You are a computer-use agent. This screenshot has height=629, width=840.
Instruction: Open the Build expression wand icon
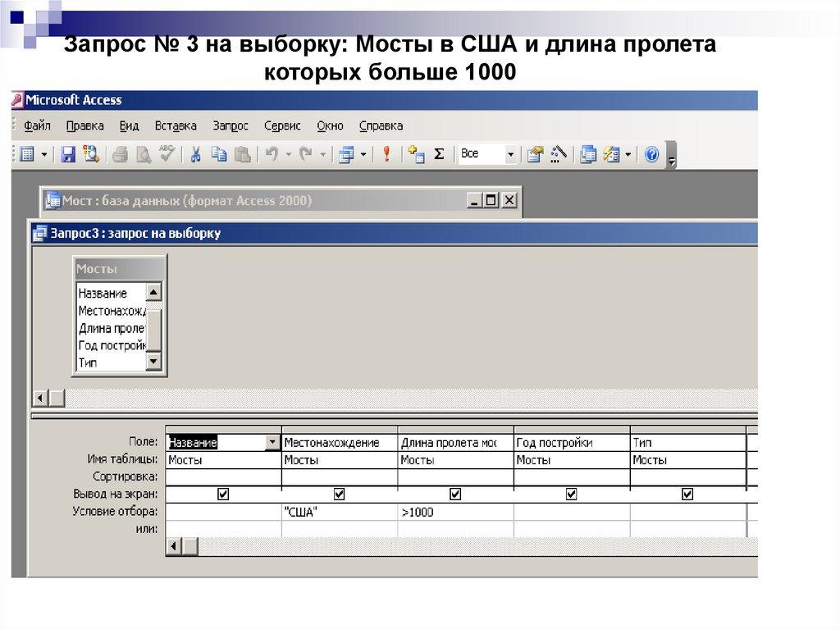tap(559, 154)
